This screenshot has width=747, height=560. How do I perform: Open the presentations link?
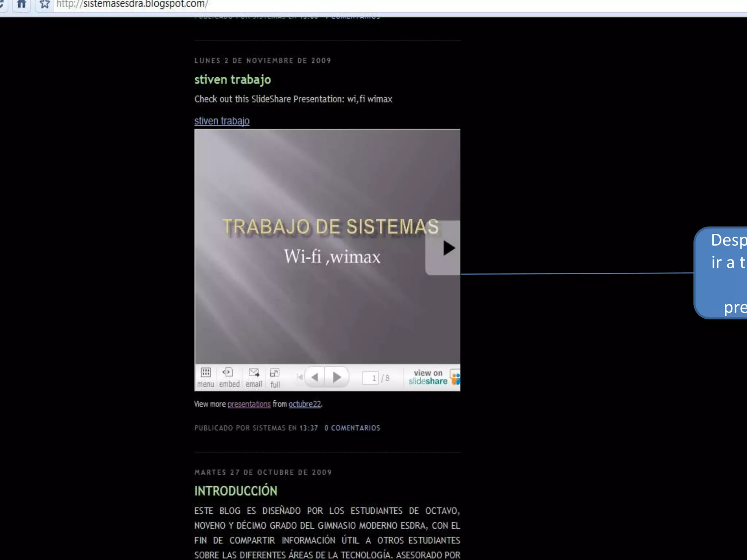click(249, 404)
